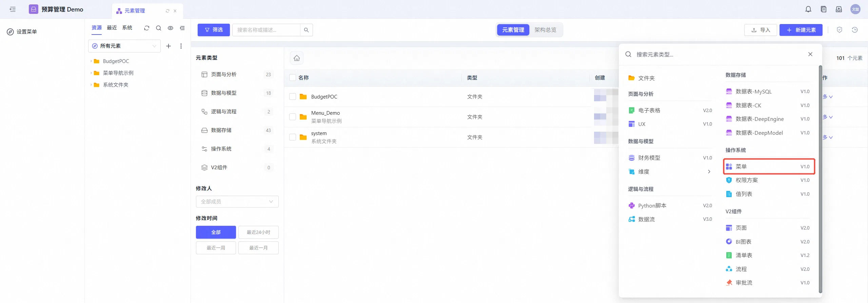This screenshot has width=868, height=303.
Task: Expand the 系统文件夹 tree folder
Action: (x=91, y=85)
